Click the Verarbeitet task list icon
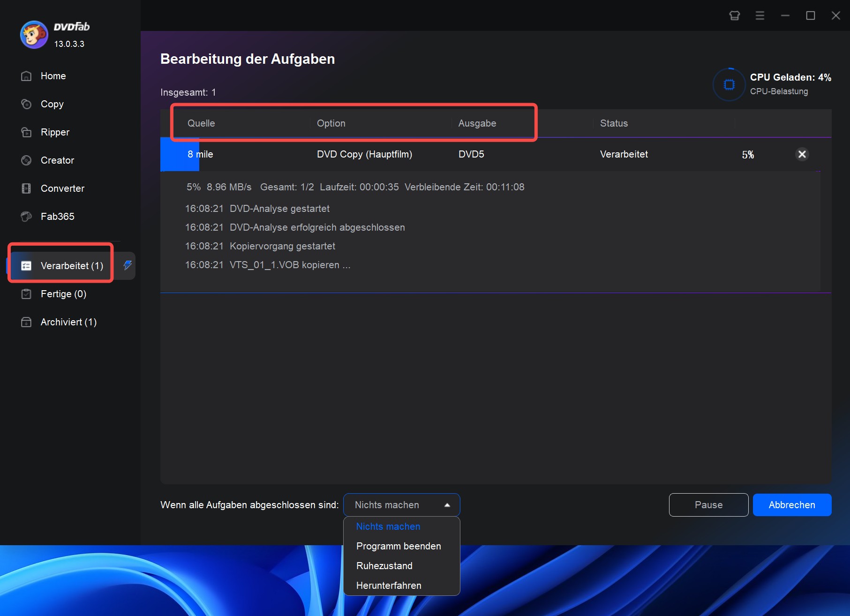Image resolution: width=850 pixels, height=616 pixels. 27,266
